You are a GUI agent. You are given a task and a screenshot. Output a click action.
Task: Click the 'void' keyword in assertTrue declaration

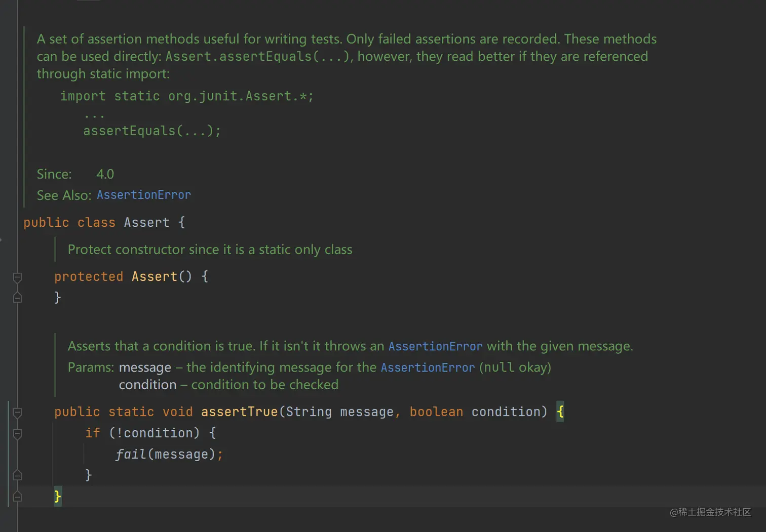click(x=177, y=412)
